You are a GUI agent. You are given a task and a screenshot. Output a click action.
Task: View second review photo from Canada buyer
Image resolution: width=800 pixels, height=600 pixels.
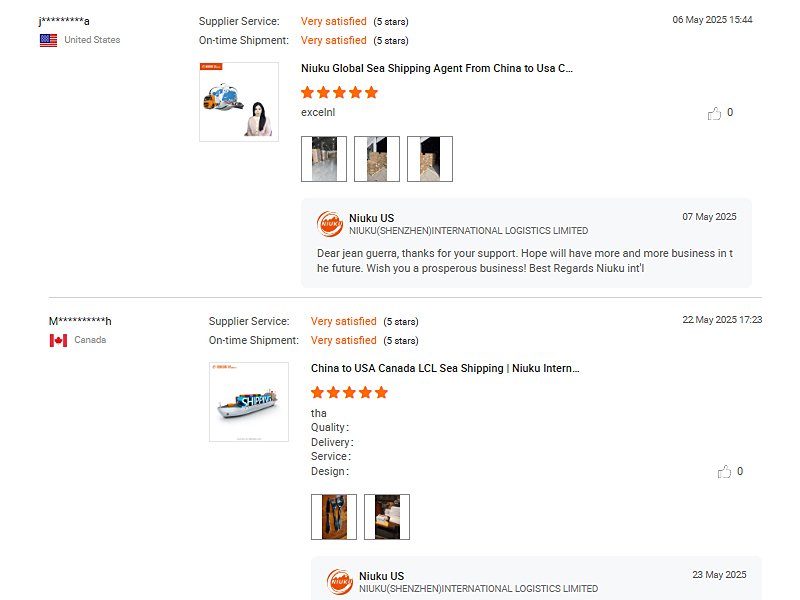(387, 517)
